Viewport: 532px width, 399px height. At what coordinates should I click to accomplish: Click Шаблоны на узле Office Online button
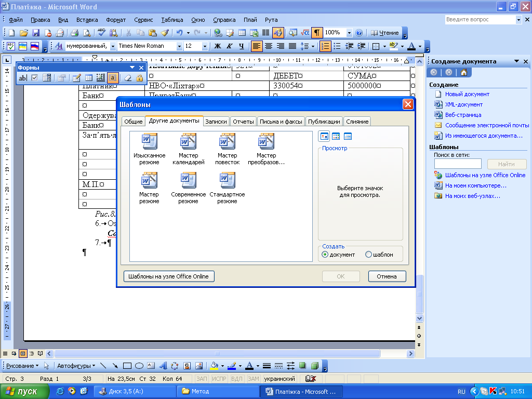pos(169,276)
